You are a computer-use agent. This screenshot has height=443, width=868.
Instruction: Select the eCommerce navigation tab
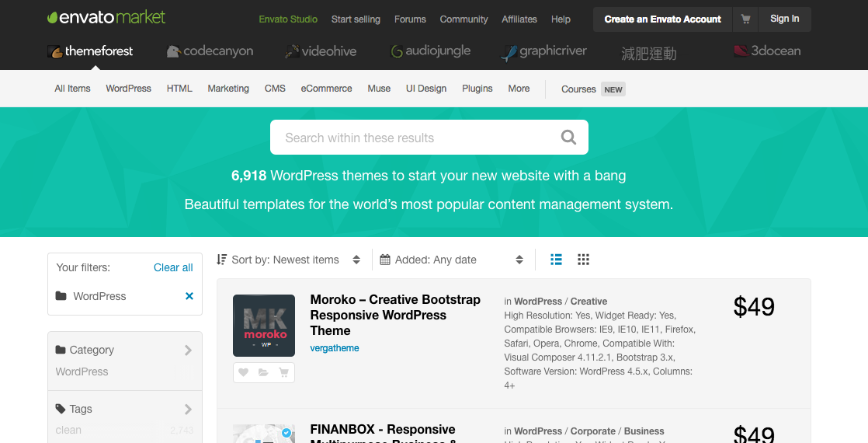pyautogui.click(x=327, y=88)
